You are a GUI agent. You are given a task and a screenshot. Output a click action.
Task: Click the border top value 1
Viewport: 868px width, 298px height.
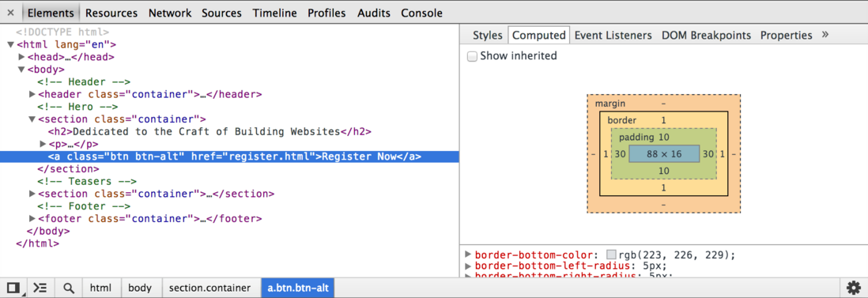click(664, 120)
